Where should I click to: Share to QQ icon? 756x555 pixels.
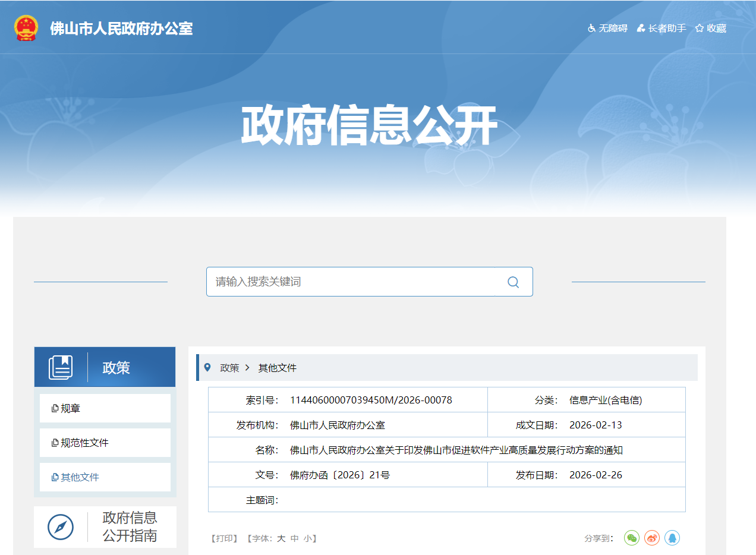coord(672,538)
